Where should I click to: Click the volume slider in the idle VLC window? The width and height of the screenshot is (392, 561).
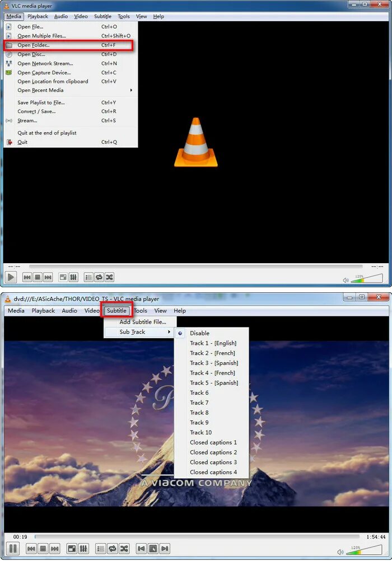[367, 278]
